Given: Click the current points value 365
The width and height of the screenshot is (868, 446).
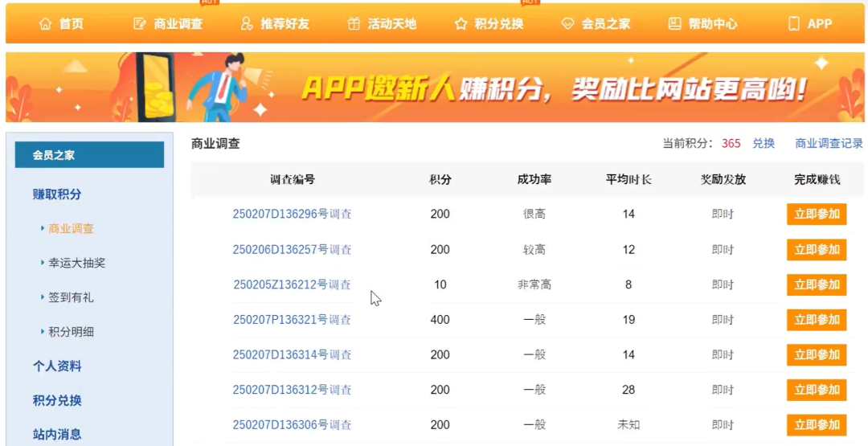Looking at the screenshot, I should click(x=731, y=143).
